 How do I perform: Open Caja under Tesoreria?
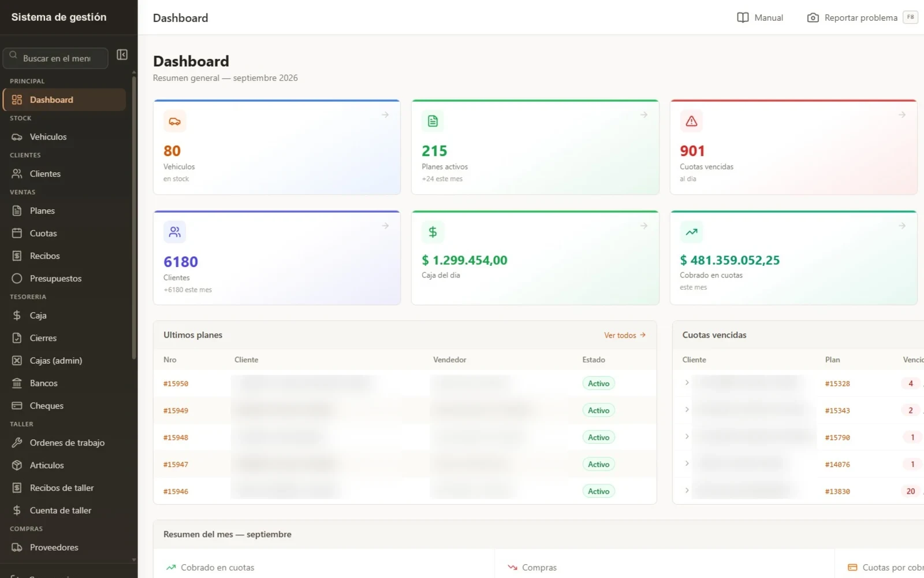pos(64,316)
